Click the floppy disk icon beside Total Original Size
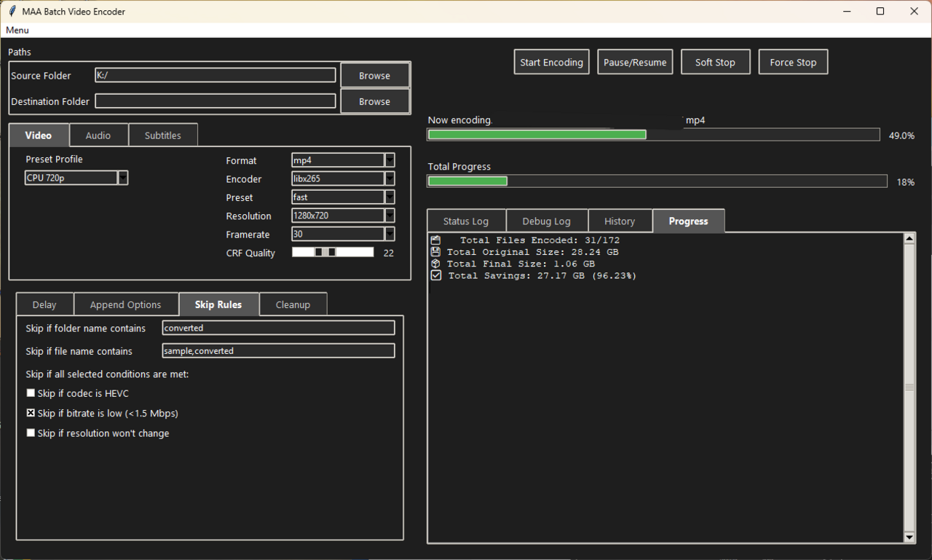This screenshot has width=932, height=560. [435, 252]
